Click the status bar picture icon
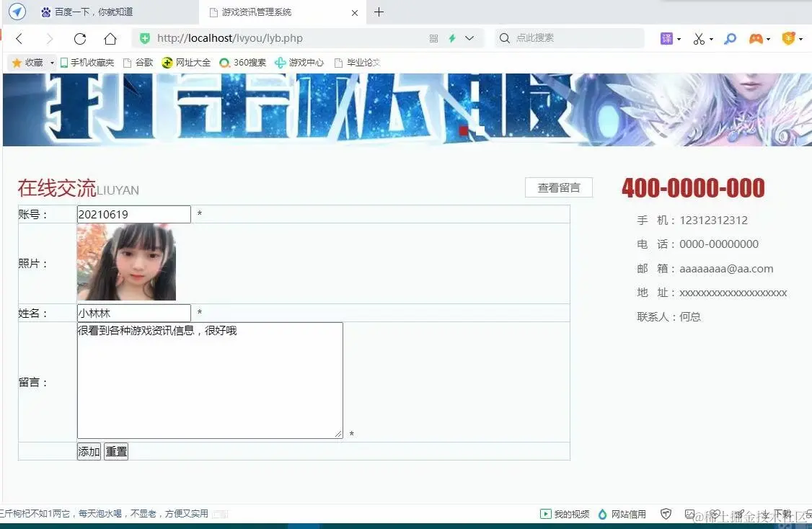812x529 pixels. coord(690,514)
